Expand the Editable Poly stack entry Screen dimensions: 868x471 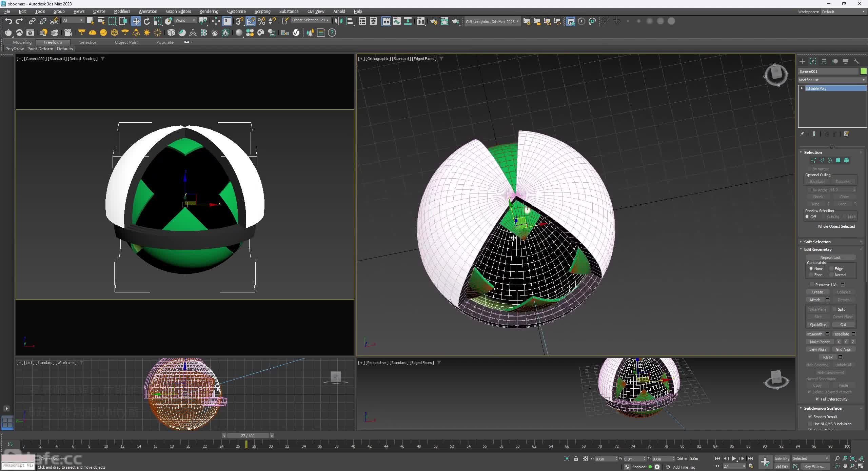(802, 88)
